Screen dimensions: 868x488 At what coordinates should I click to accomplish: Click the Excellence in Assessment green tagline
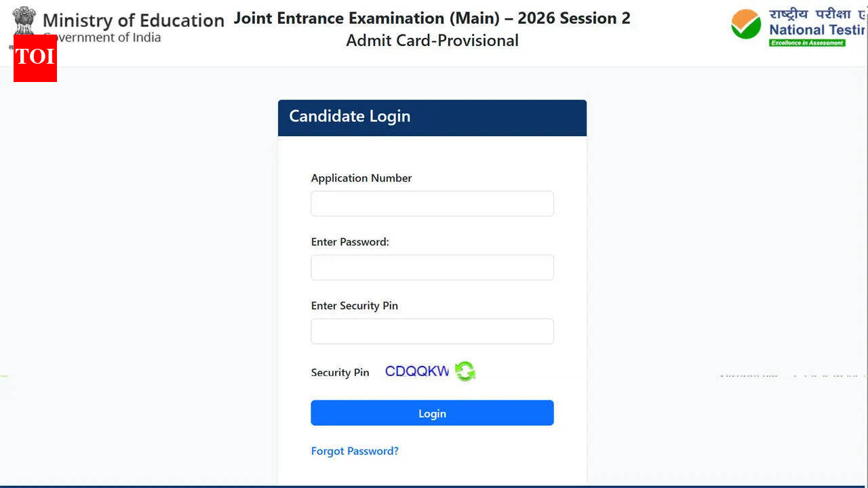tap(807, 43)
